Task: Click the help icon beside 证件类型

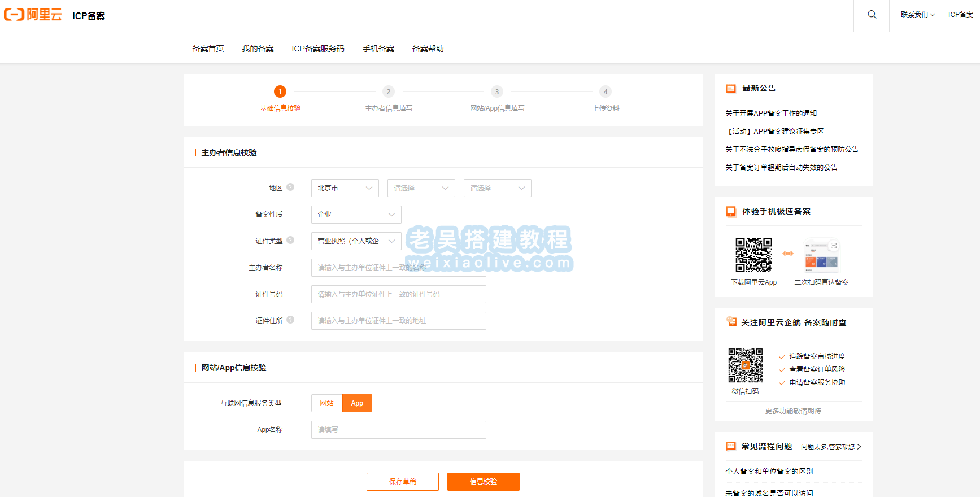Action: [x=290, y=240]
